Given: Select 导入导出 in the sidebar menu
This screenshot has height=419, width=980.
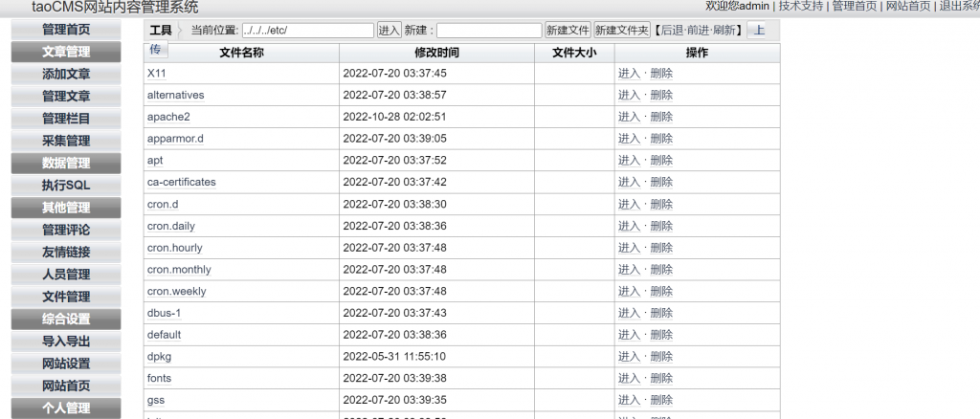Looking at the screenshot, I should [x=66, y=342].
